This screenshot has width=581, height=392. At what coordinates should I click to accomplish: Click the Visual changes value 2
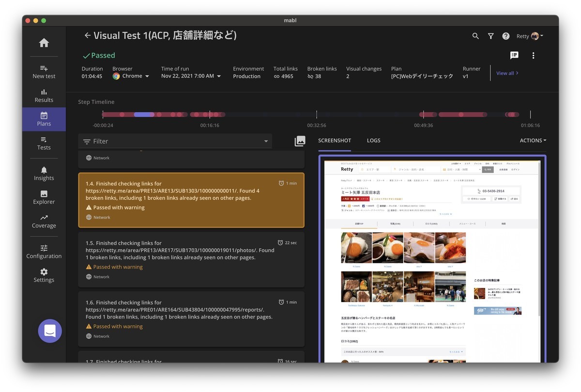[x=348, y=76]
